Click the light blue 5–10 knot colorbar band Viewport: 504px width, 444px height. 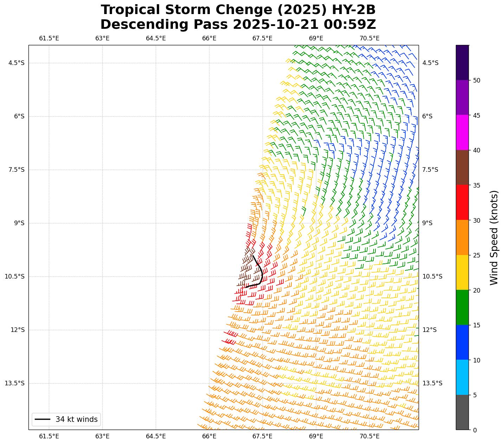[x=462, y=377]
